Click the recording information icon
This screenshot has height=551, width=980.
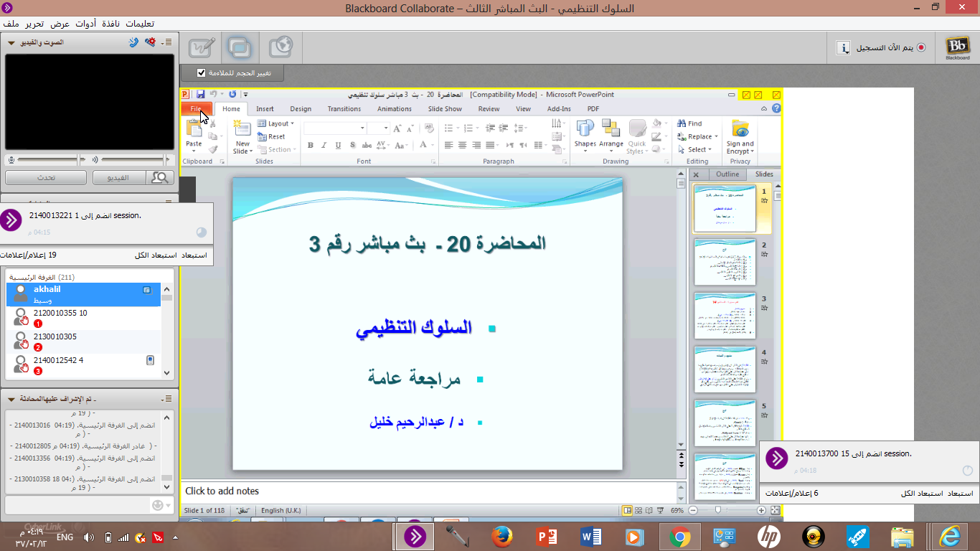point(844,47)
